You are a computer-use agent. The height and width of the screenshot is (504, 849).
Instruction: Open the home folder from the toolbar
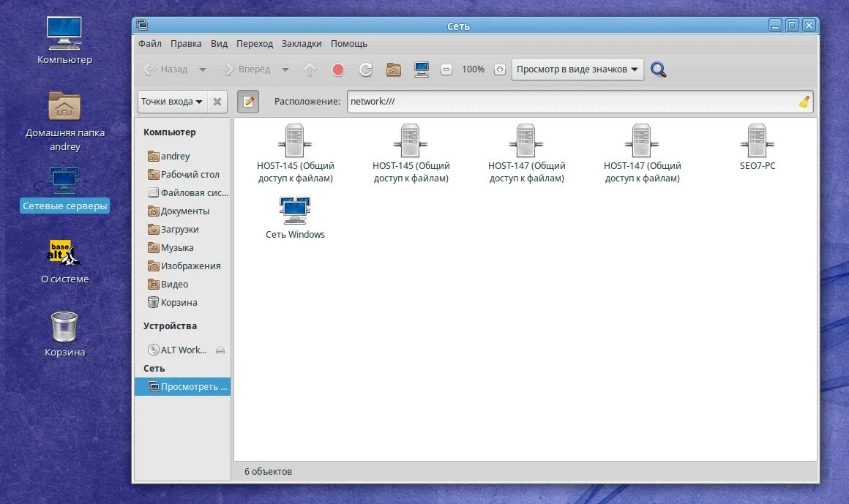(x=393, y=69)
